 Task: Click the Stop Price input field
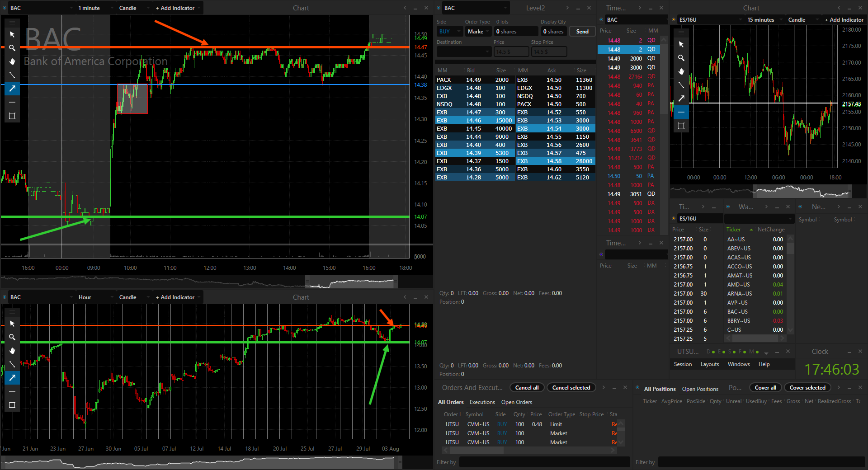pos(549,52)
